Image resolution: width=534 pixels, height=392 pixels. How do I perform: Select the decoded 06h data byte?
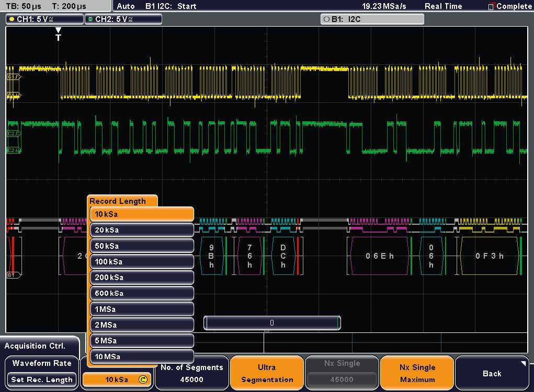[x=431, y=256]
